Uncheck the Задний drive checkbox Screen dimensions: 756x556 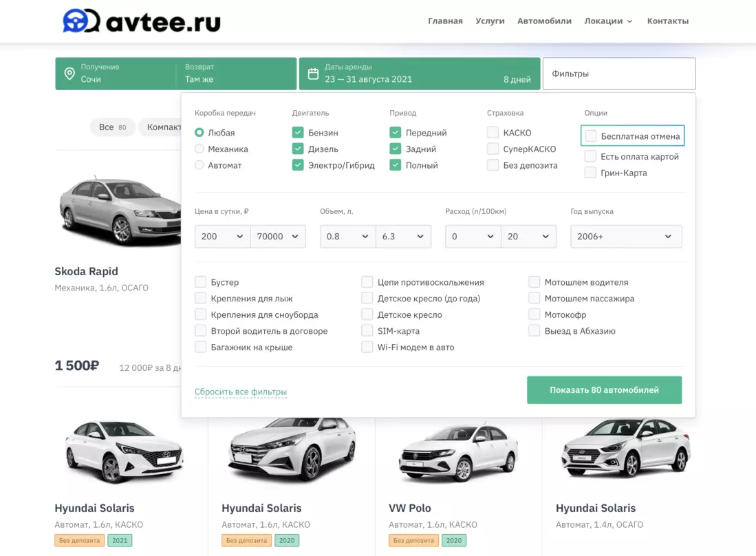point(396,149)
